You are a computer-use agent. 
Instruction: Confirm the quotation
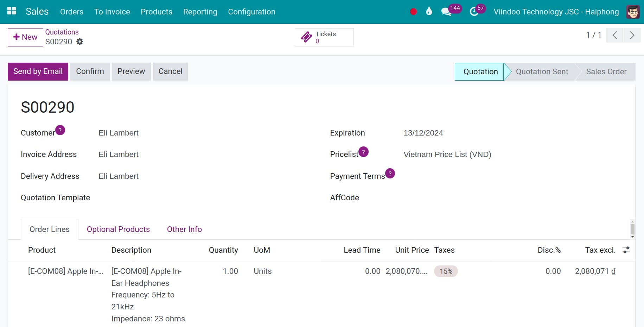90,71
